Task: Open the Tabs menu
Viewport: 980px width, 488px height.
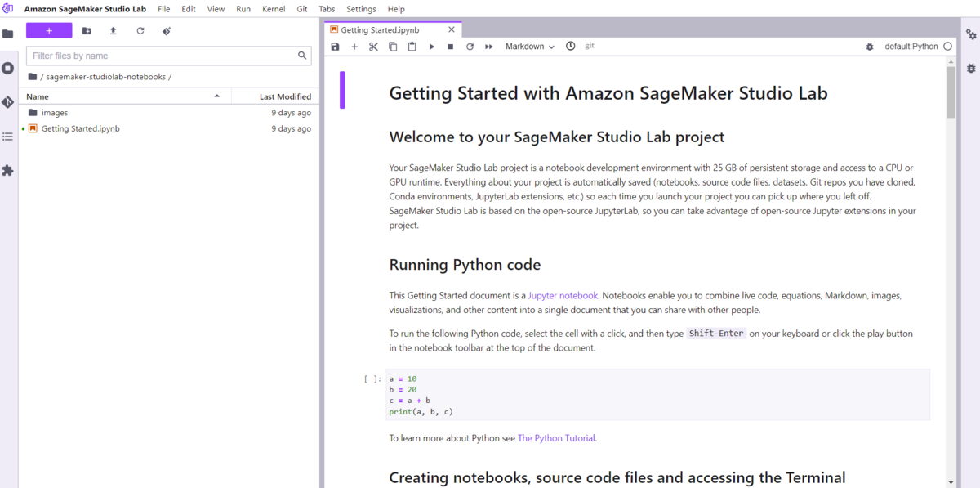Action: click(x=327, y=9)
